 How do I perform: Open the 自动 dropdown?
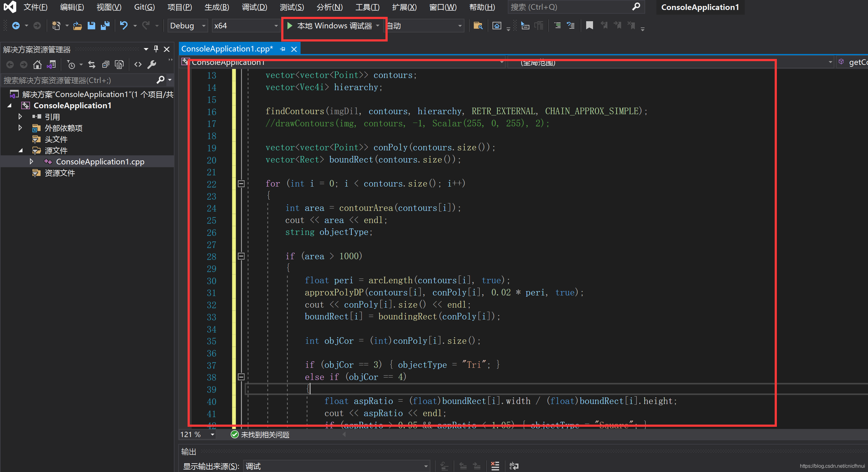tap(425, 26)
